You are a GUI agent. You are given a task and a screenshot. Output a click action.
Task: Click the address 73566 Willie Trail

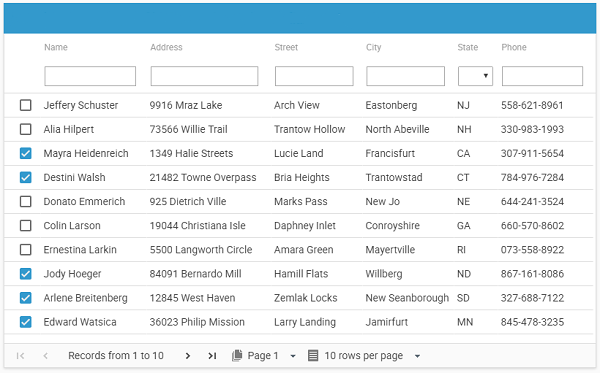(x=188, y=129)
